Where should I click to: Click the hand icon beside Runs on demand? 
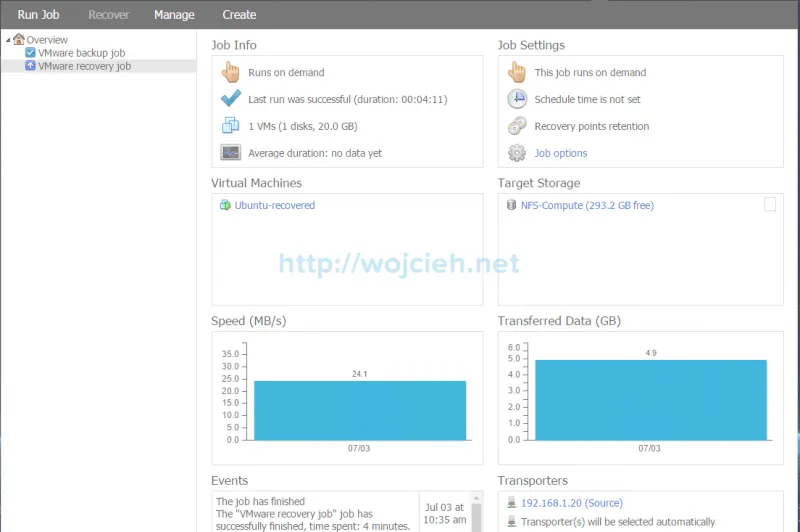(x=231, y=72)
